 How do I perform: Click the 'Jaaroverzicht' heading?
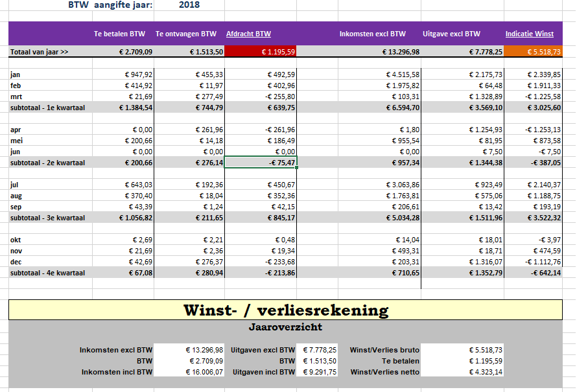pos(285,327)
